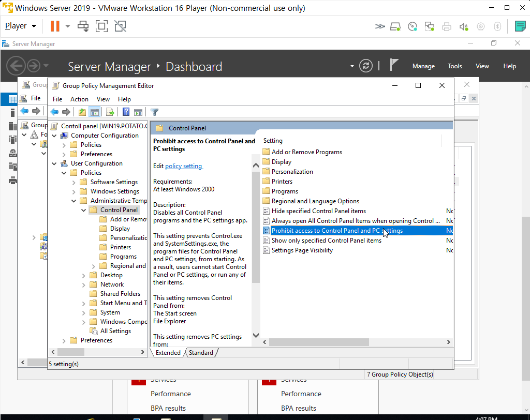
Task: Toggle the Show/Hide Action Pane icon
Action: (x=138, y=112)
